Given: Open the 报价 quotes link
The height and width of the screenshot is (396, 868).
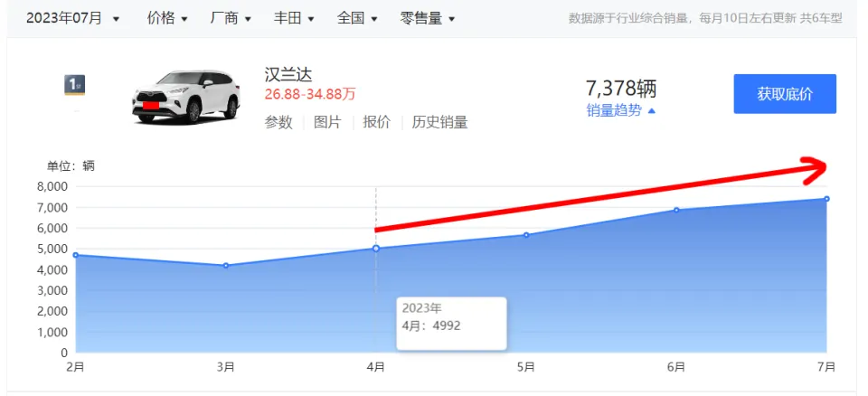Looking at the screenshot, I should tap(376, 122).
